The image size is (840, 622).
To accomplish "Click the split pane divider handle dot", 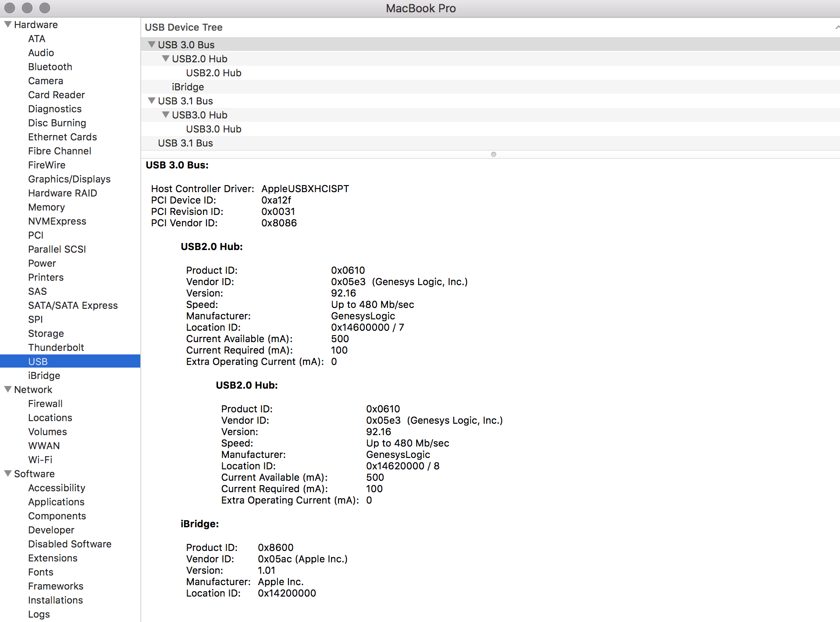I will tap(494, 154).
